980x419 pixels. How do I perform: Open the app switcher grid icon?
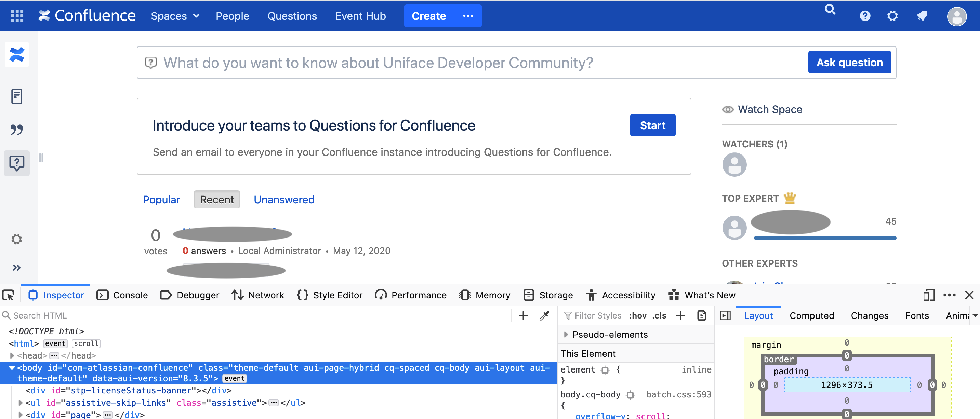click(17, 16)
